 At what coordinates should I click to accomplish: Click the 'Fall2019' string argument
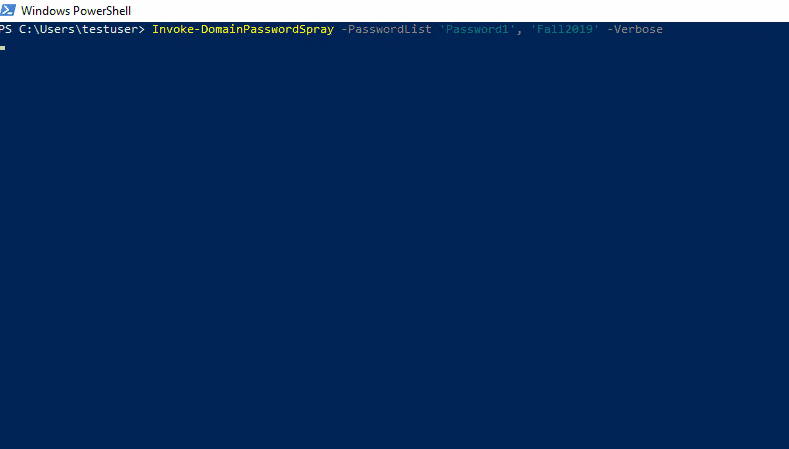point(565,29)
